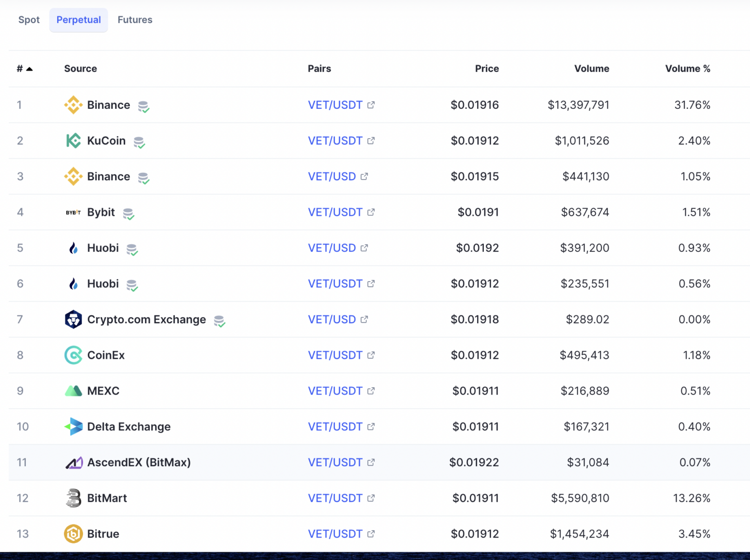Viewport: 750px width, 560px height.
Task: Switch to the Spot tab
Action: click(x=29, y=20)
